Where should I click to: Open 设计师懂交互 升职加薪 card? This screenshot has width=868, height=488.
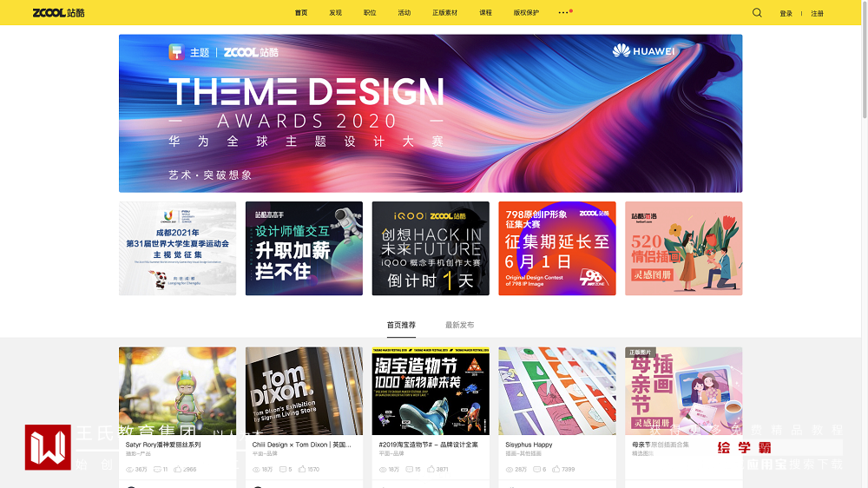point(304,248)
